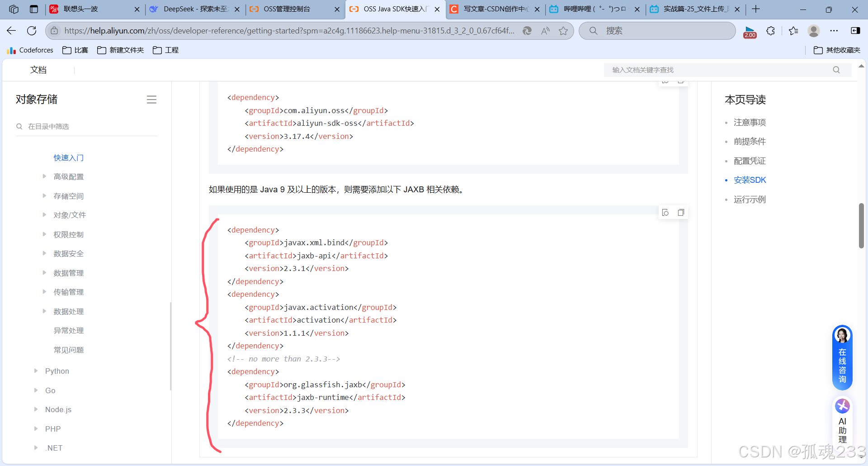Copy the JAXB dependency code block
Screen dimensions: 868x466
pyautogui.click(x=681, y=213)
